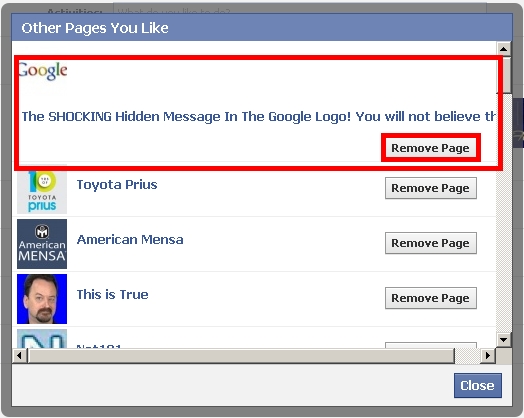The image size is (524, 418).
Task: Remove the Google hidden message page
Action: (431, 148)
